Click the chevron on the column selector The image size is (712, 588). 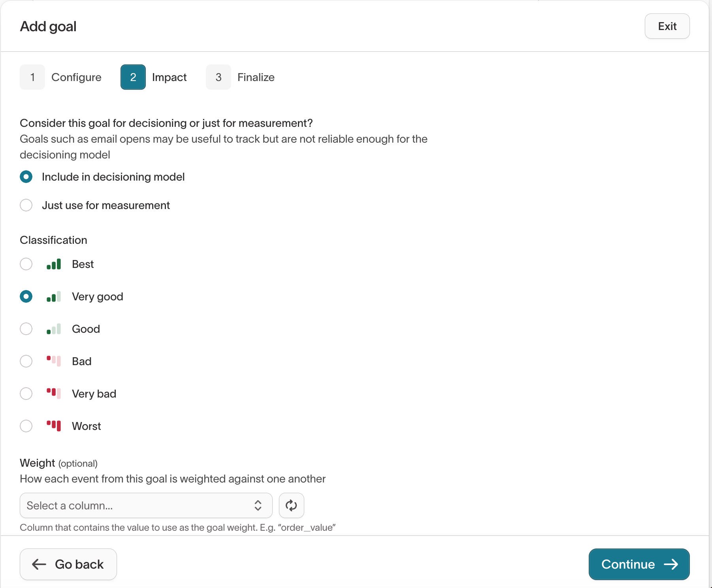point(258,505)
